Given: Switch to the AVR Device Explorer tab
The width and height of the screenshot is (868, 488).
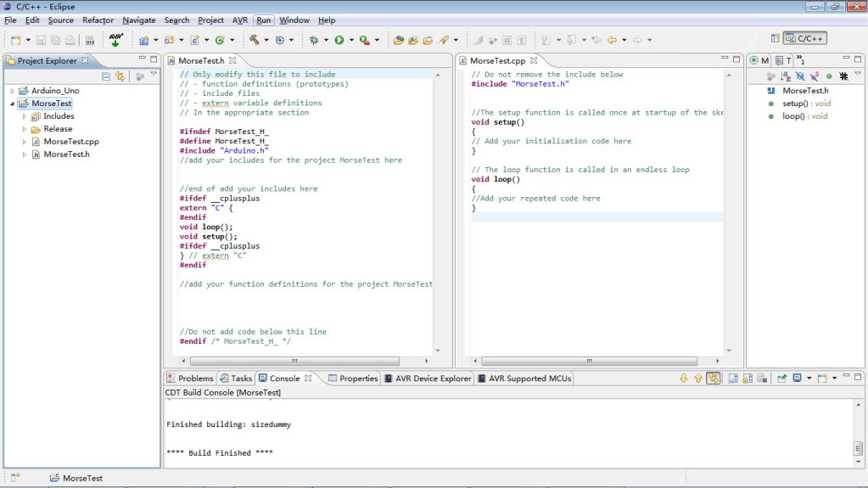Looking at the screenshot, I should 427,379.
